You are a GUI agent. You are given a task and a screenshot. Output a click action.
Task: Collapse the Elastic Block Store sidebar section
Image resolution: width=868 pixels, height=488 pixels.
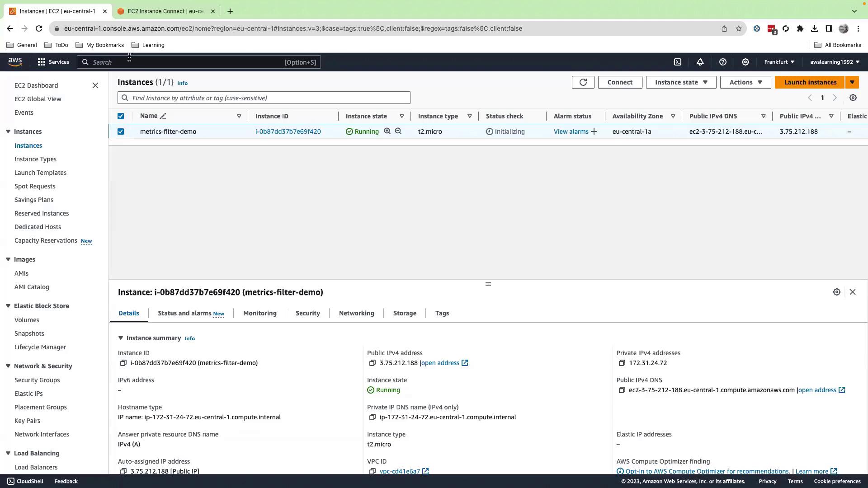pyautogui.click(x=8, y=306)
